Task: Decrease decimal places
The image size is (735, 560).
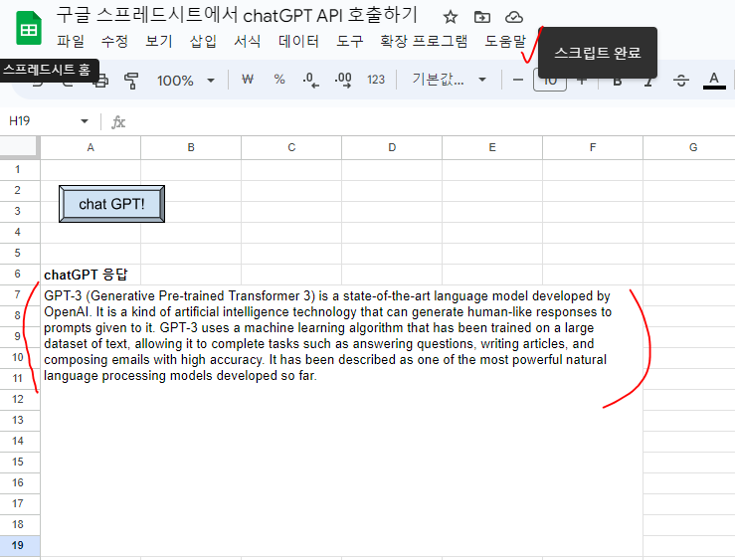Action: click(310, 80)
